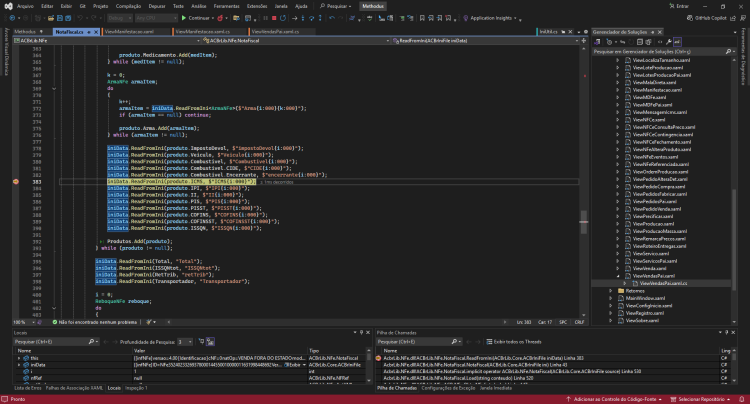This screenshot has height=404, width=750.
Task: Open the Compilação menu
Action: click(128, 6)
